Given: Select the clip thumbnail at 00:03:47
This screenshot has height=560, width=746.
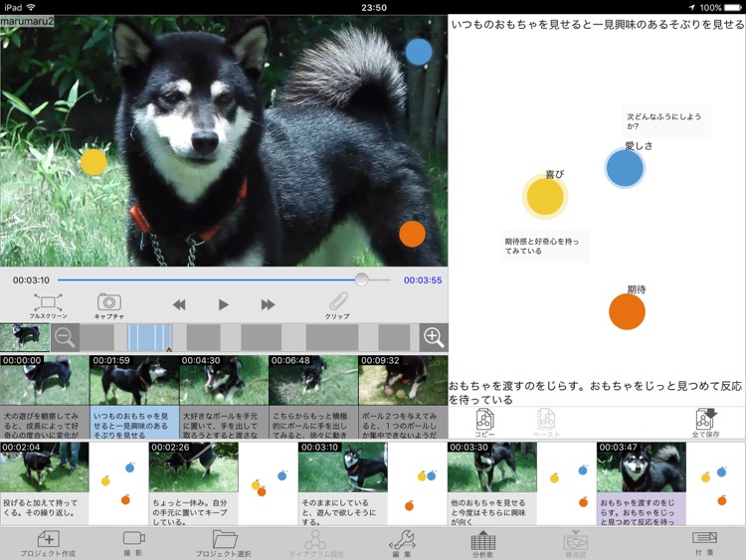Looking at the screenshot, I should click(642, 467).
